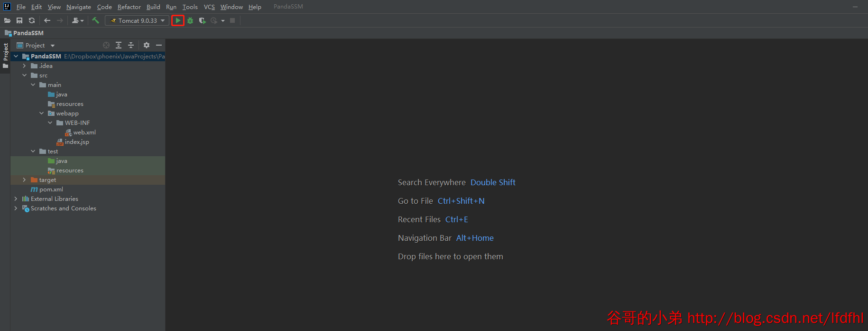Collapse the PandaSSM root project node
The image size is (868, 331).
coord(16,56)
